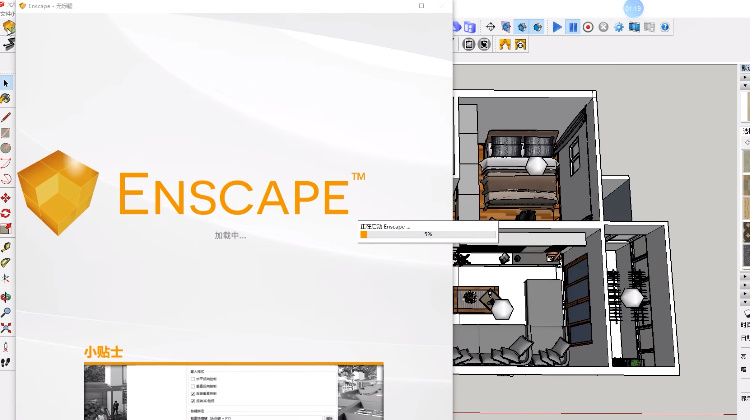Click the Enscape loading progress bar

click(x=428, y=234)
